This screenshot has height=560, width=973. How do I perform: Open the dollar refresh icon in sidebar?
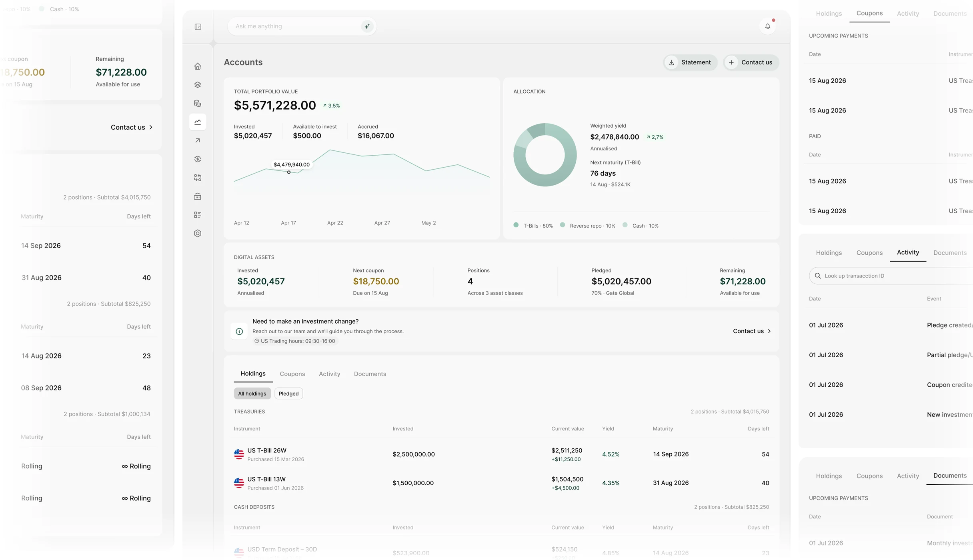(198, 159)
